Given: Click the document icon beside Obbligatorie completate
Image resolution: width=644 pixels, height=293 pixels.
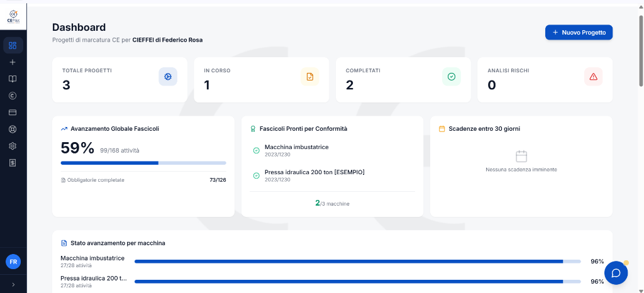Looking at the screenshot, I should click(64, 180).
